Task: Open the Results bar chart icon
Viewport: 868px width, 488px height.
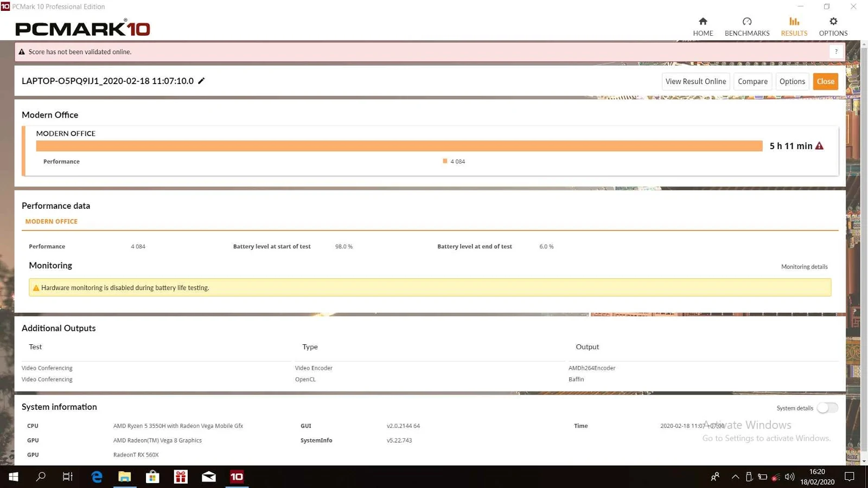Action: (794, 22)
